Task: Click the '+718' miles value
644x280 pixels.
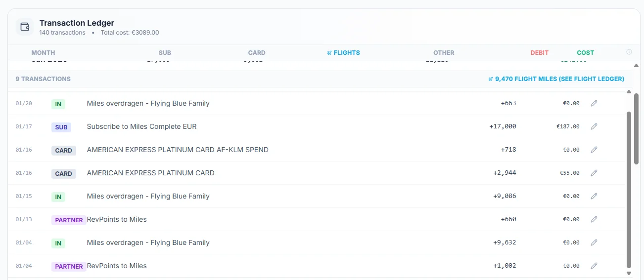Action: 508,150
